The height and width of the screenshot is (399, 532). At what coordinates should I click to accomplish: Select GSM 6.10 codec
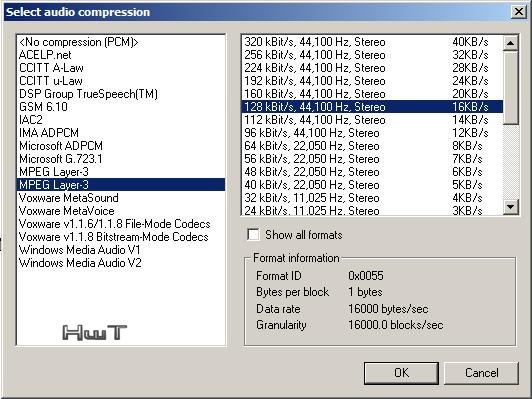point(120,107)
